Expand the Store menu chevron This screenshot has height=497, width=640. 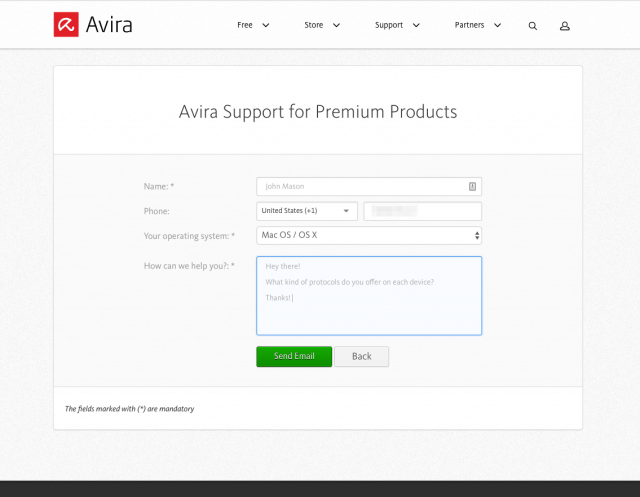(336, 25)
